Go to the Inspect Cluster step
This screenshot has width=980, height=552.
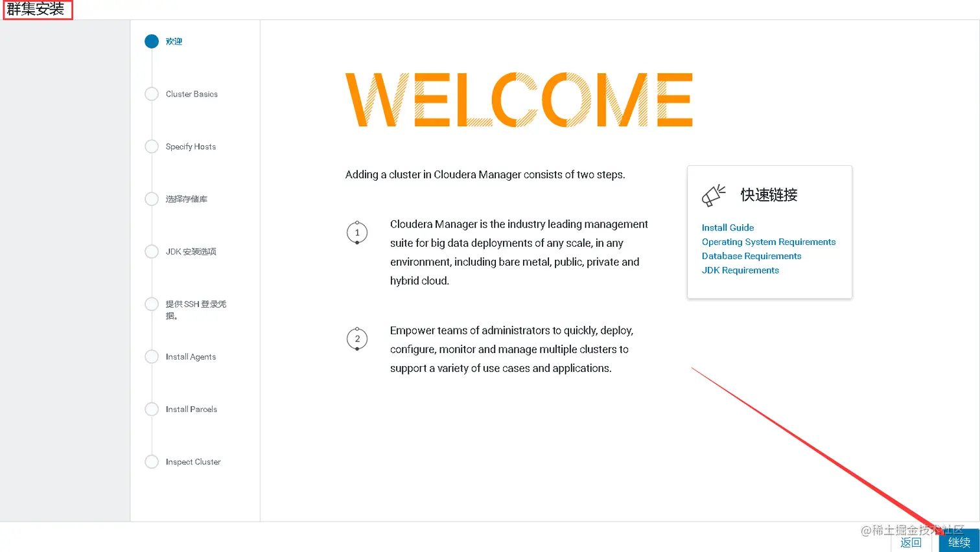[193, 461]
